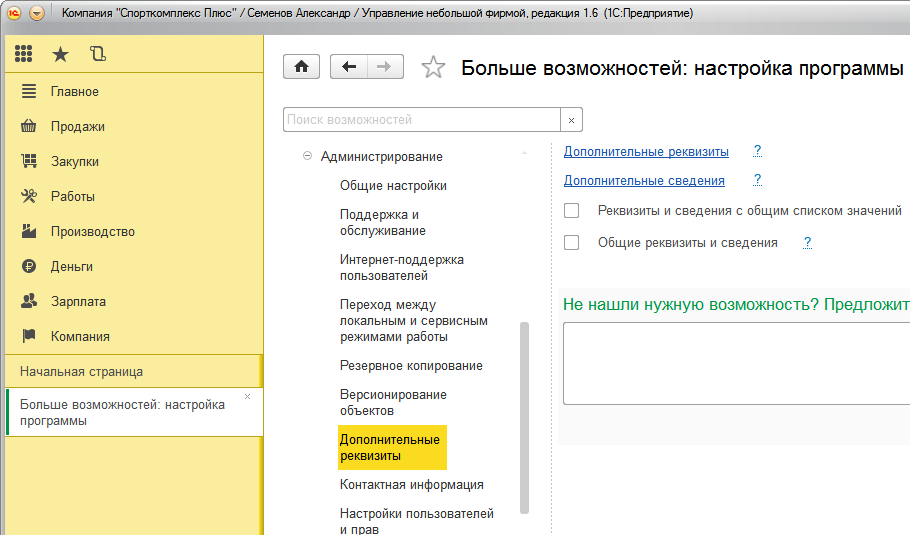Add page to favorites star outline
Screen dimensions: 910x535
(433, 67)
